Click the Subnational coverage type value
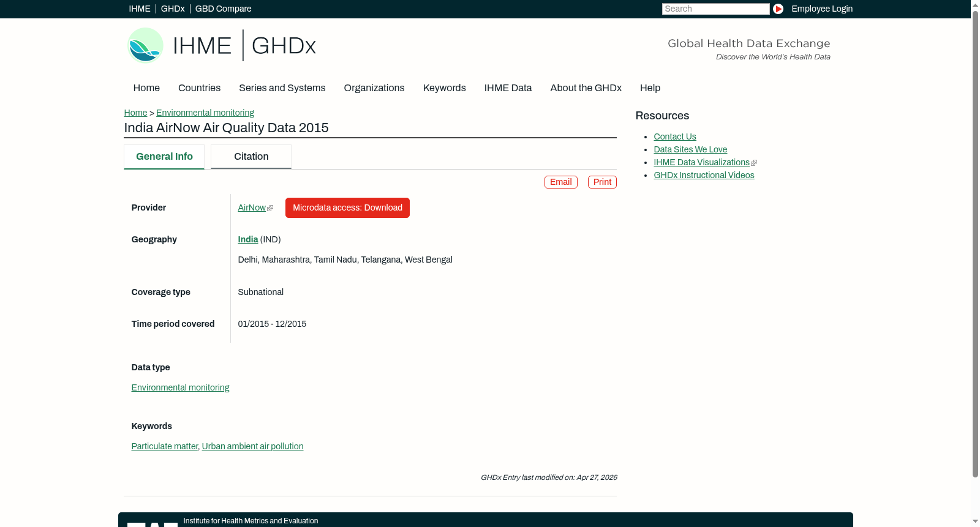 coord(260,293)
